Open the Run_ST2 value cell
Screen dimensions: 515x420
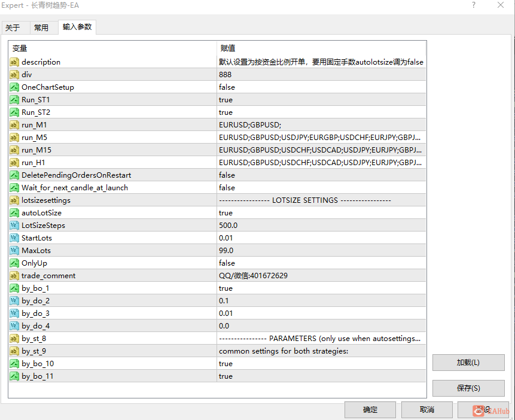[321, 112]
